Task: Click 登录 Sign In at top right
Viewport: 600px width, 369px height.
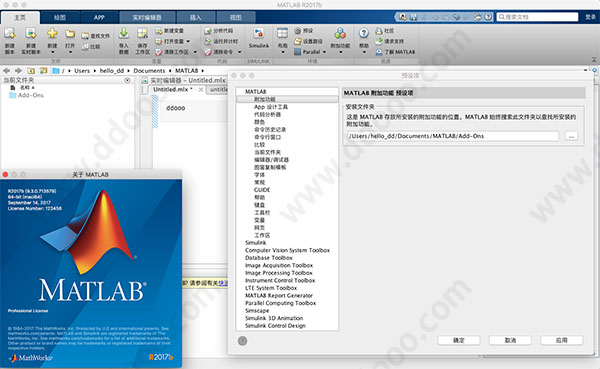Action: click(x=590, y=17)
